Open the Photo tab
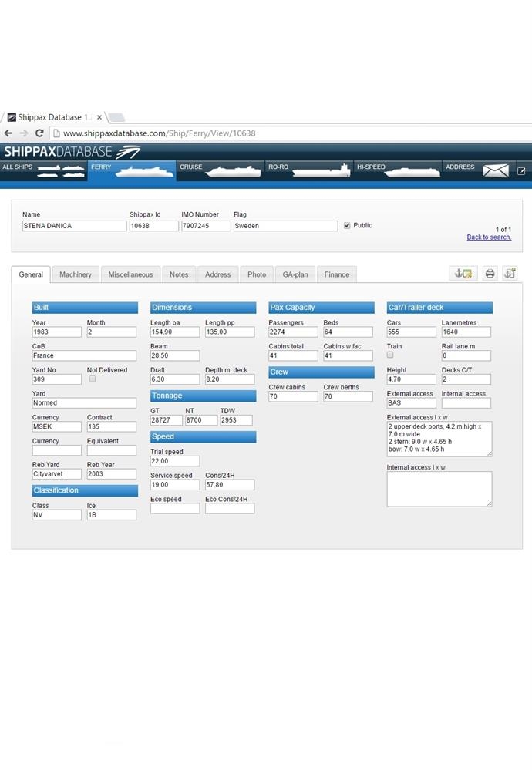 tap(257, 274)
